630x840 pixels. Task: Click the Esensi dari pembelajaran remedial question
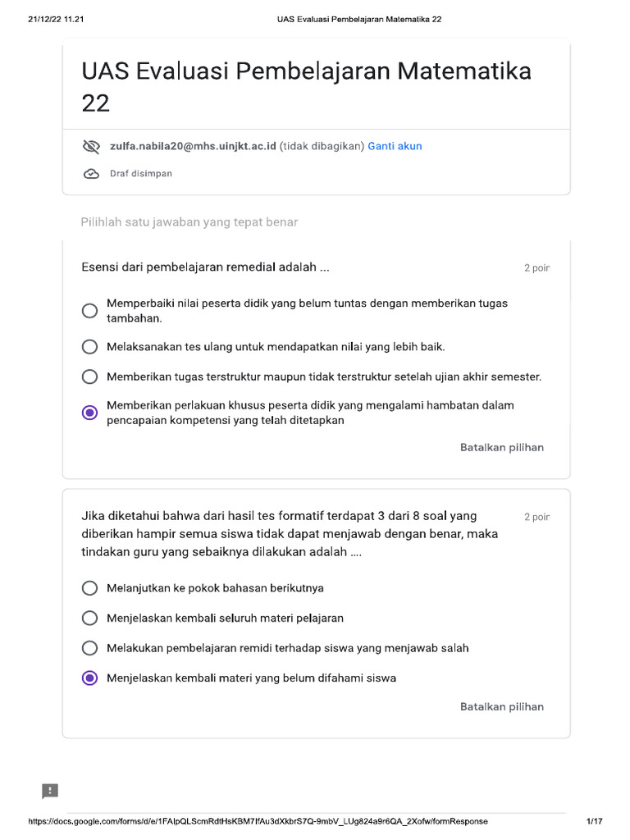tap(205, 267)
